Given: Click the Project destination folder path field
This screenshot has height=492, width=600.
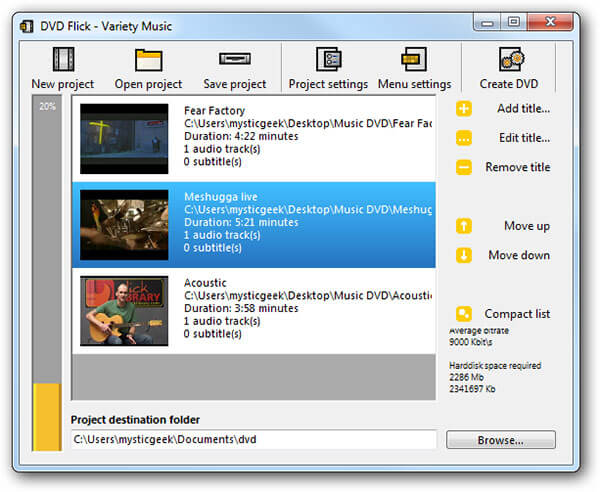Looking at the screenshot, I should (x=254, y=439).
